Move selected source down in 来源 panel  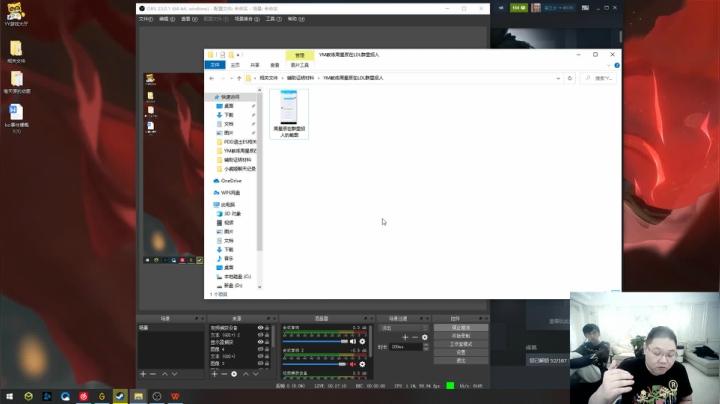pos(256,374)
